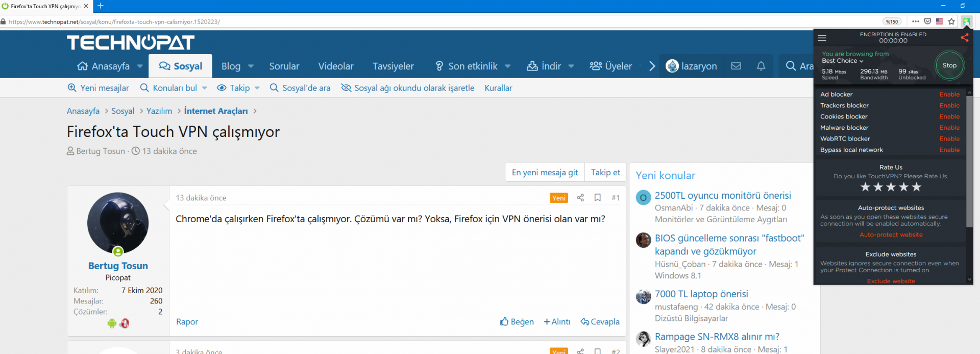Click the URL address field
The height and width of the screenshot is (354, 980).
click(439, 21)
